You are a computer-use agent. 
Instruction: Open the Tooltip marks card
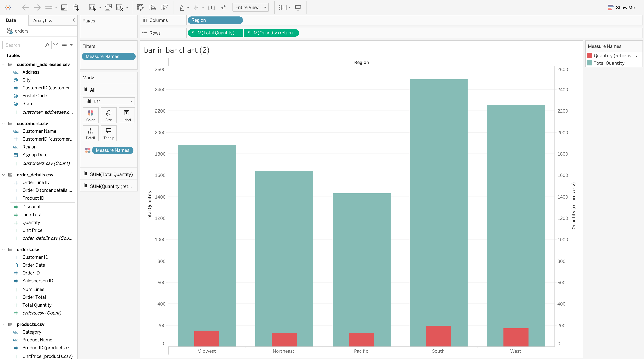point(109,133)
